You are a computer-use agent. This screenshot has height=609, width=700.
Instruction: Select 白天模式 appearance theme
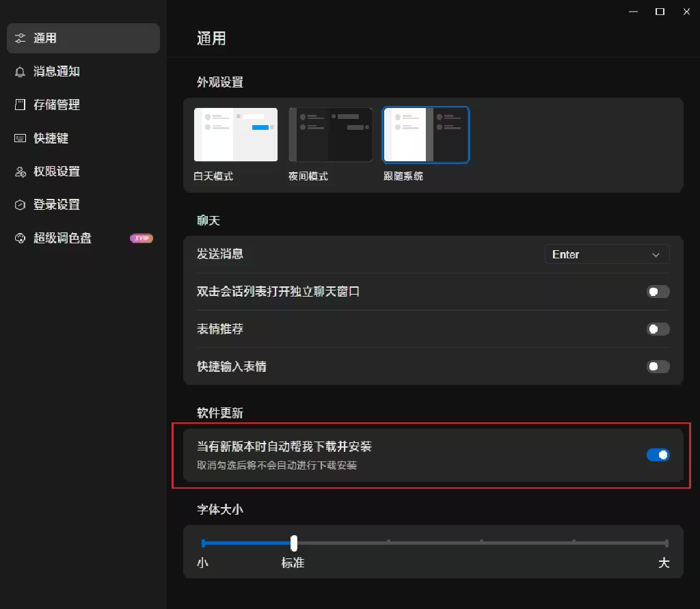234,134
